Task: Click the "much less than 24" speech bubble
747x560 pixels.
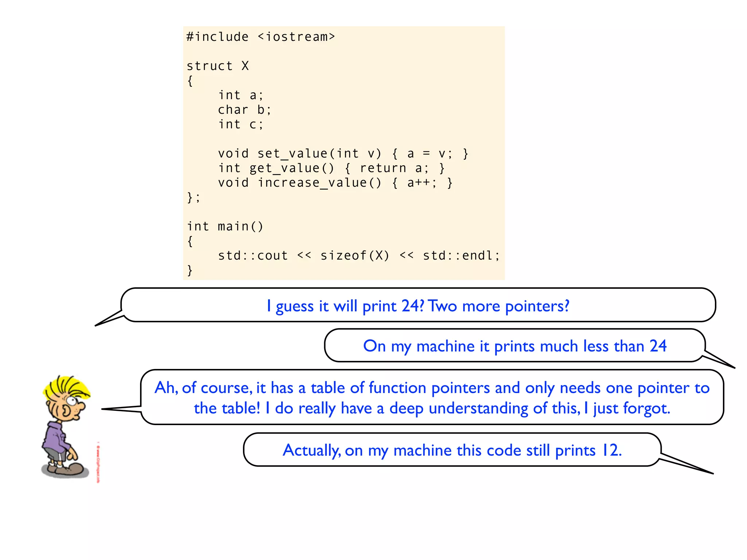Action: coord(514,346)
